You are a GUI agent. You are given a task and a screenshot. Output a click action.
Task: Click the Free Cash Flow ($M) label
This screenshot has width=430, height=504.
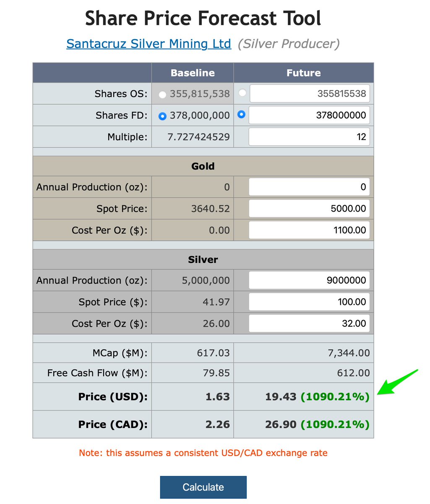point(97,373)
